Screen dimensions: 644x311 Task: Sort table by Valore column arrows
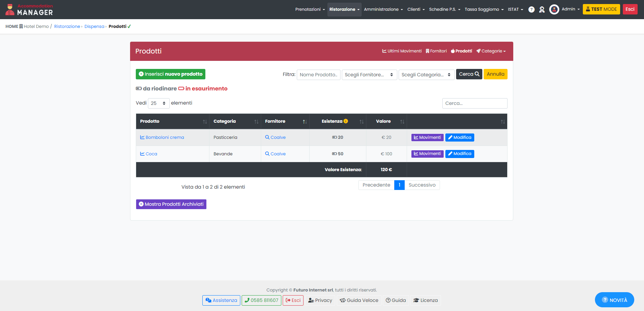[402, 122]
